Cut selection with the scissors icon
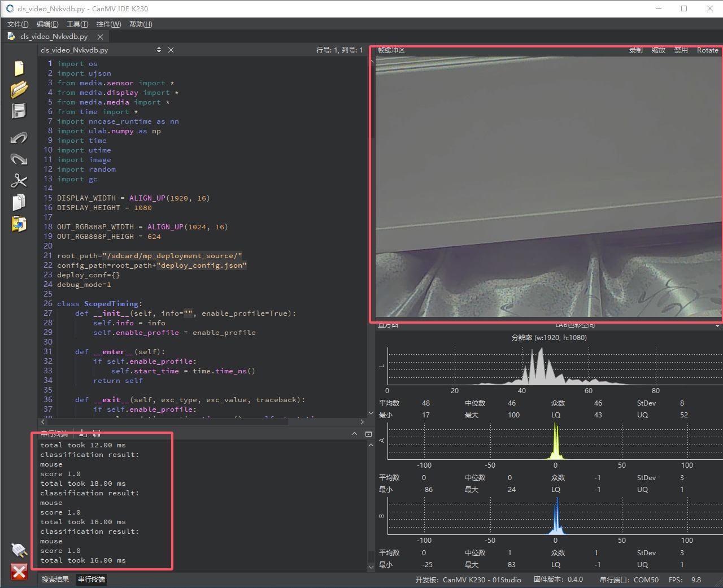The width and height of the screenshot is (723, 588). [19, 181]
